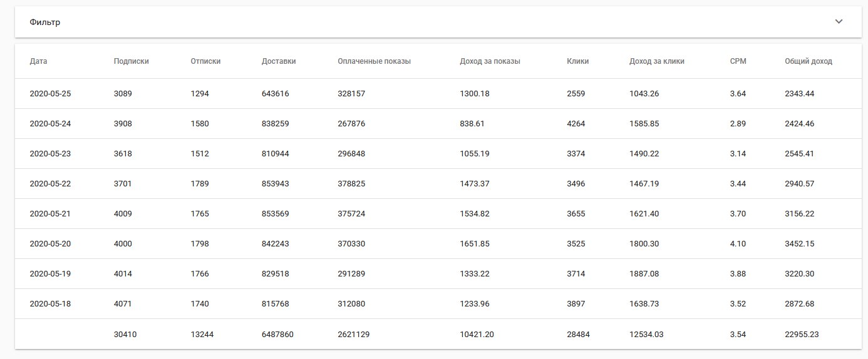Screen dimensions: 868x359
Task: Expand the Фильтр panel chevron
Action: [839, 22]
